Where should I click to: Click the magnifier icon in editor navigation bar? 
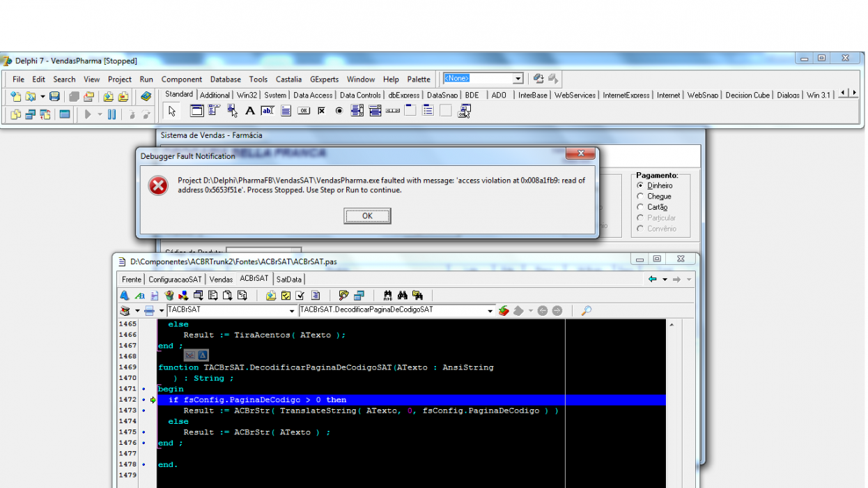pyautogui.click(x=587, y=311)
